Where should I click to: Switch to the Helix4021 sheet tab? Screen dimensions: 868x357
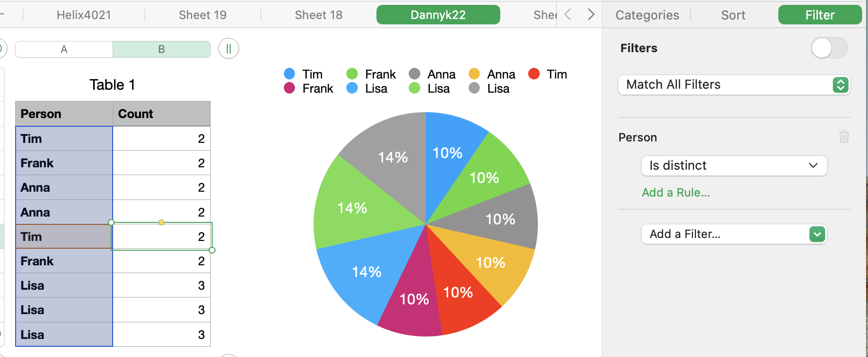[84, 15]
